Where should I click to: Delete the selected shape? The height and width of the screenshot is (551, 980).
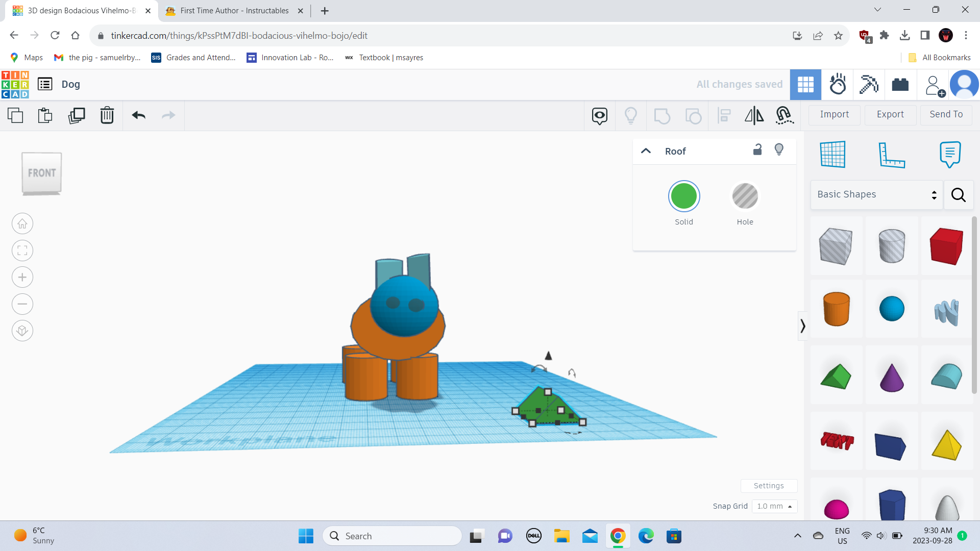pos(107,115)
